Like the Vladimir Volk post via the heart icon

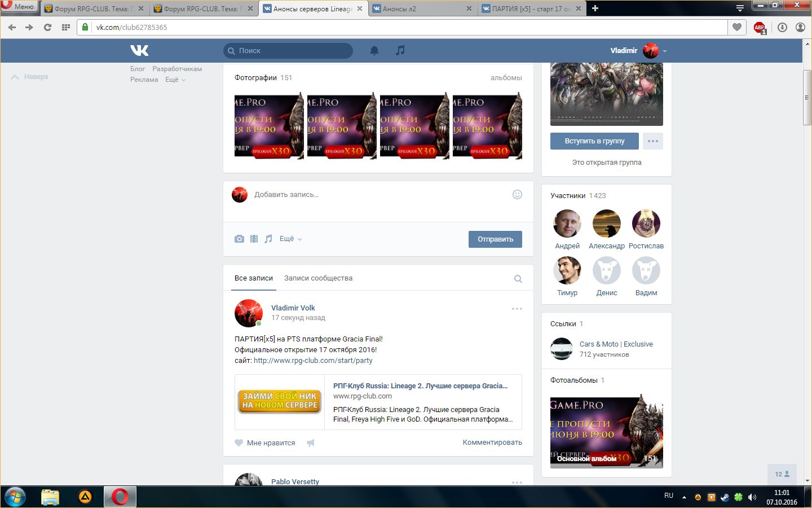[x=239, y=443]
